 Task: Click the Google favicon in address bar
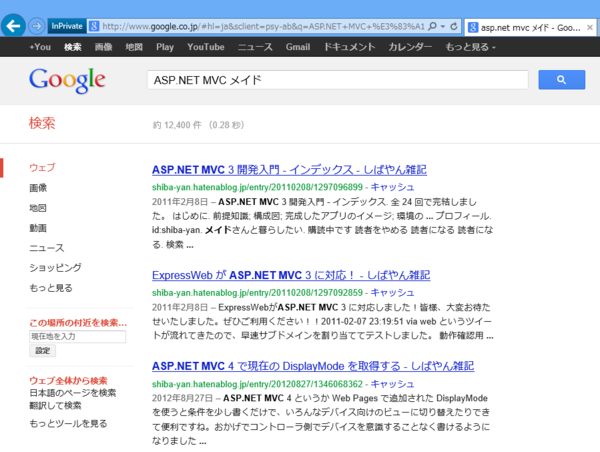tap(94, 26)
